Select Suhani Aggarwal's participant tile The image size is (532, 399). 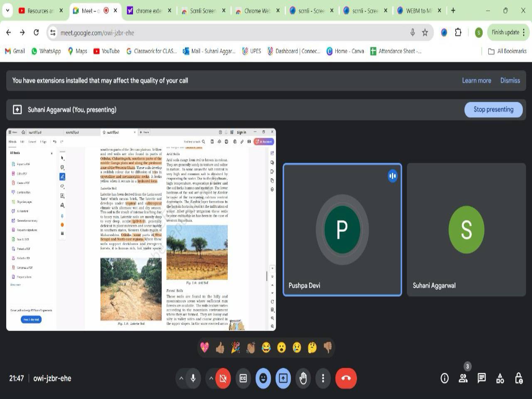tap(466, 229)
